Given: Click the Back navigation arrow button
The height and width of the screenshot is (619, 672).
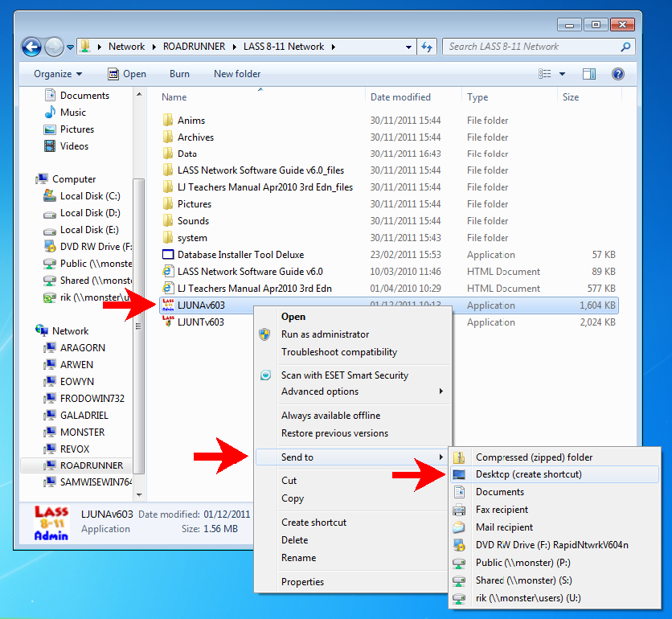Looking at the screenshot, I should 31,47.
